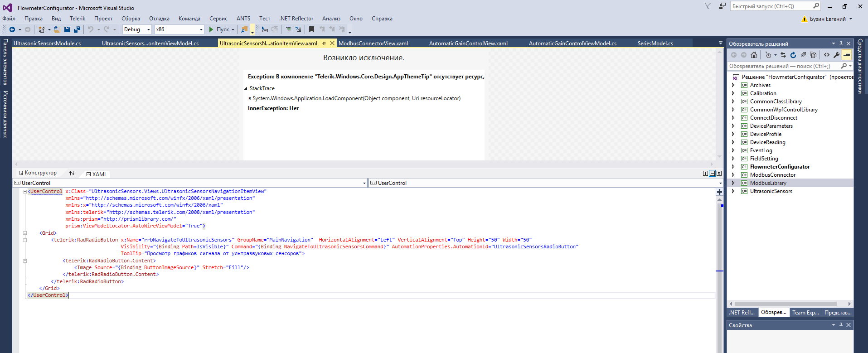Open the Файл menu
This screenshot has height=353, width=868.
point(9,19)
